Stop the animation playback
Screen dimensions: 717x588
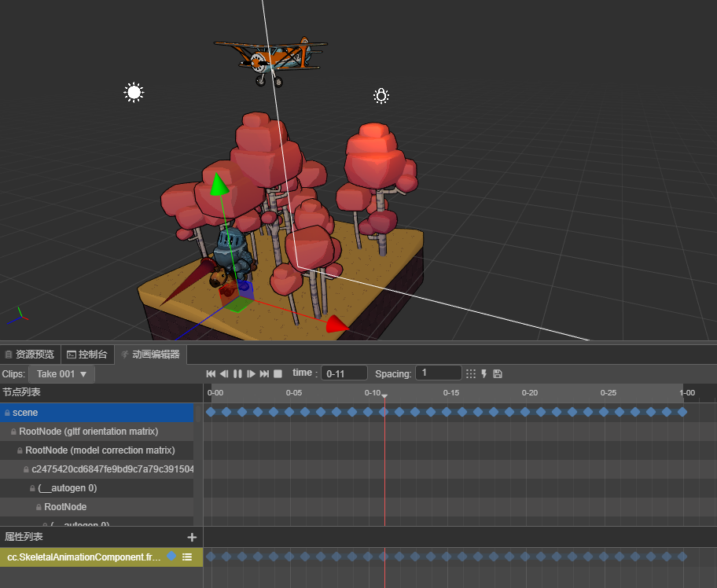278,373
